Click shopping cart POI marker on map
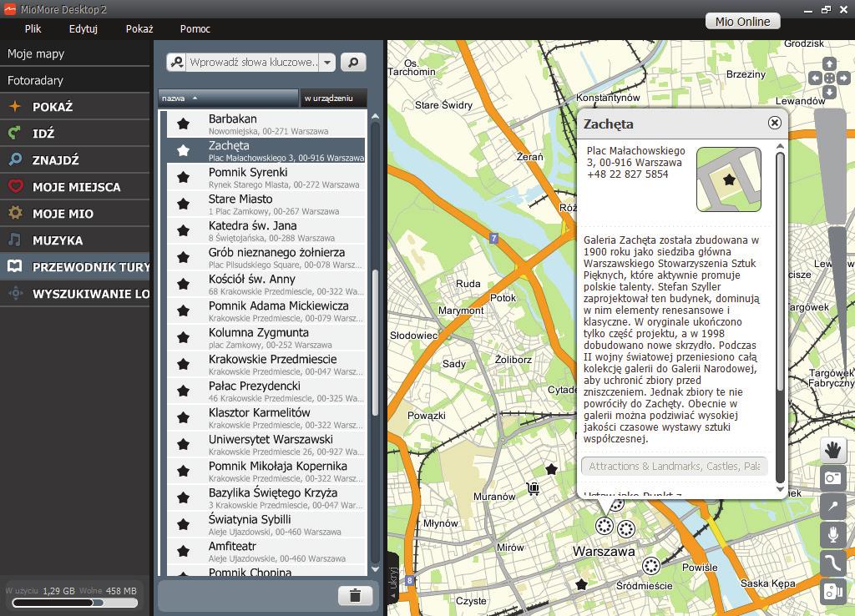855x616 pixels. tap(534, 488)
